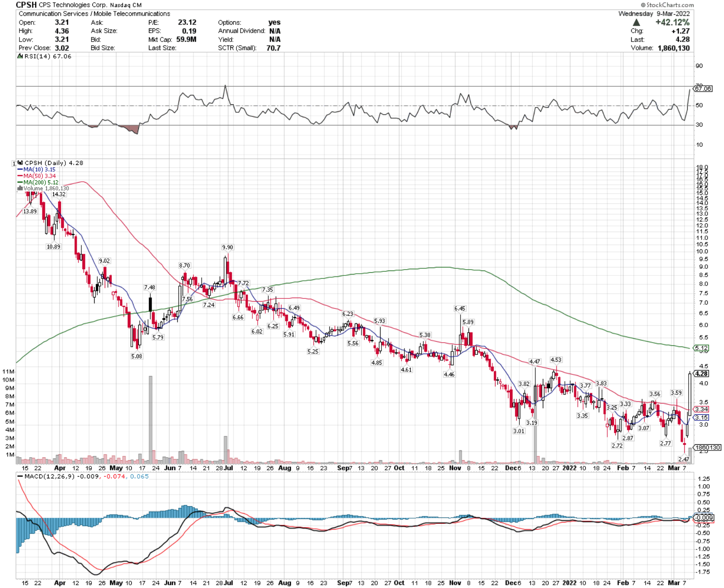This screenshot has height=588, width=724.
Task: Click the 3.15 MA(10) tag on right axis
Action: click(x=702, y=417)
